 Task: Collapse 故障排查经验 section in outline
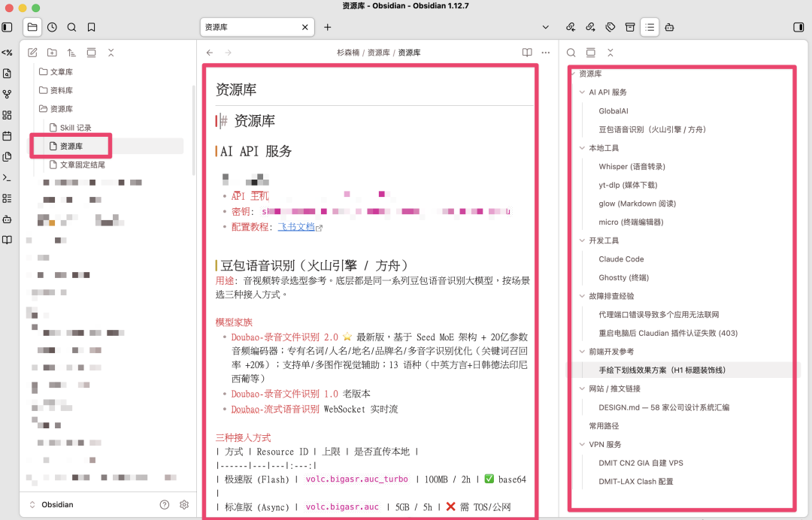pyautogui.click(x=582, y=296)
